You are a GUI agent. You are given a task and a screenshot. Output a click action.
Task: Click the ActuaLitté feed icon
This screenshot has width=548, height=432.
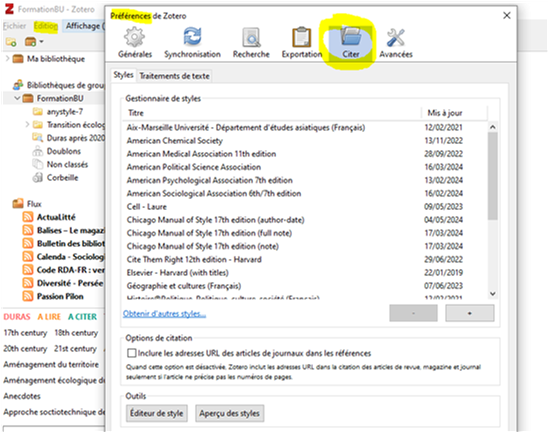pos(28,217)
